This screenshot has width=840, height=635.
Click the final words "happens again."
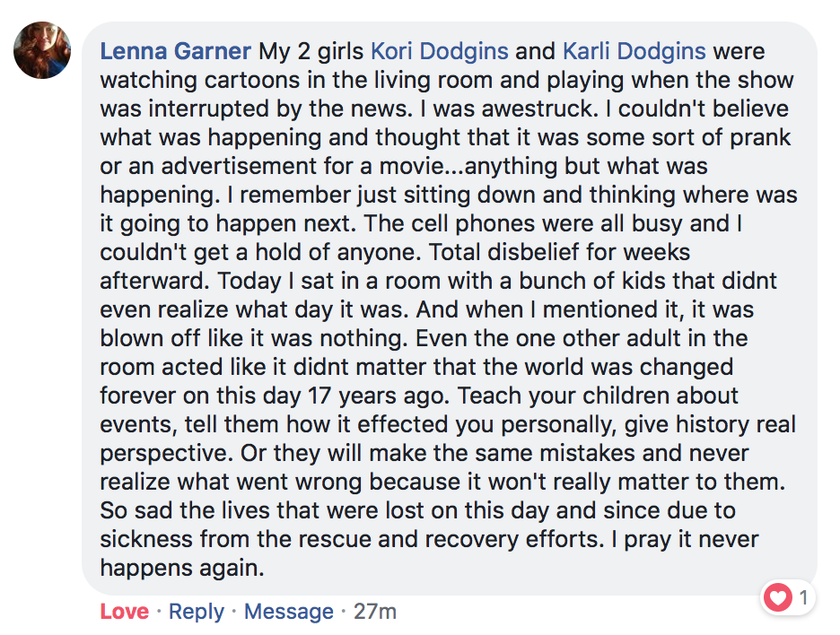183,568
